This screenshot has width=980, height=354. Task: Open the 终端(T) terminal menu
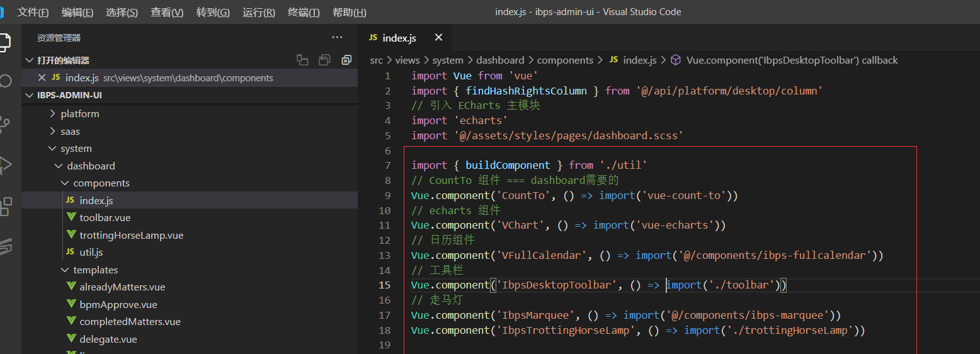pyautogui.click(x=304, y=13)
